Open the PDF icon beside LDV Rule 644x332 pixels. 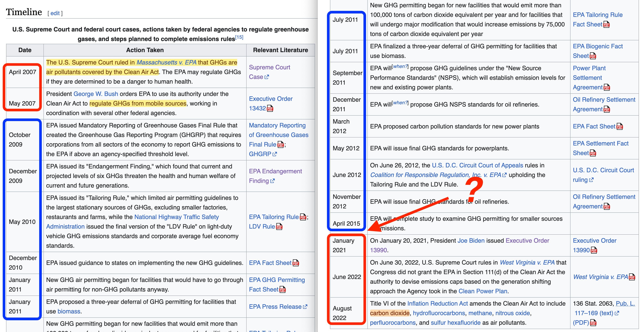(x=279, y=226)
